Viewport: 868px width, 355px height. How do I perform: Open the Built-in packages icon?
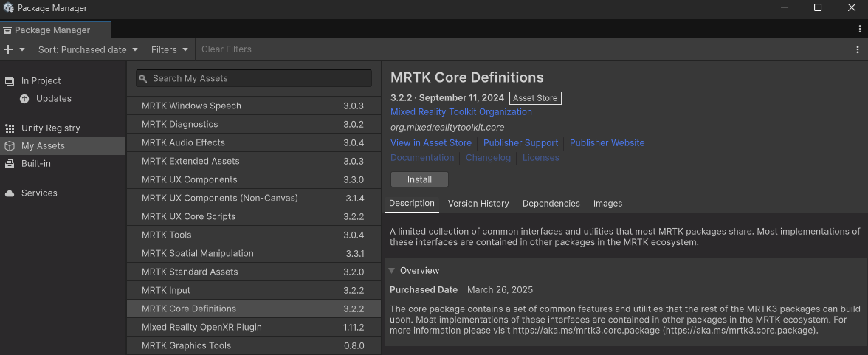[x=10, y=164]
